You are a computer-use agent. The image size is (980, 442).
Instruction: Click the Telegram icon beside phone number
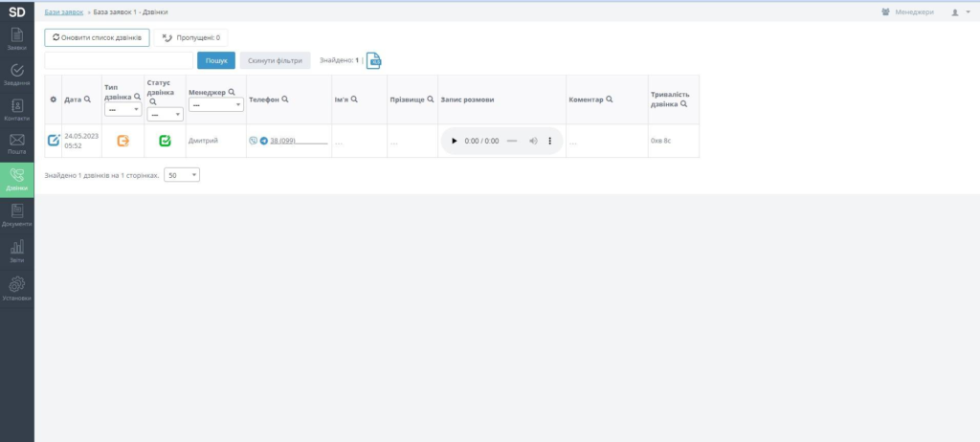coord(264,141)
